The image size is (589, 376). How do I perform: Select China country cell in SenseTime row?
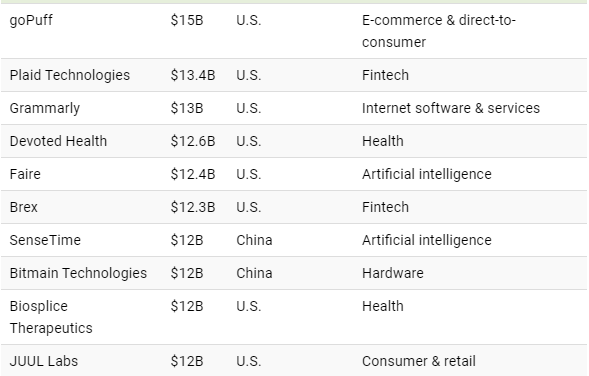point(254,240)
